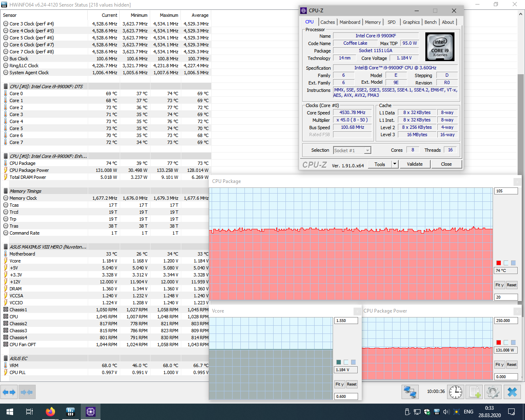The width and height of the screenshot is (525, 420).
Task: Click the fan icon beside Chassis1
Action: [6, 310]
